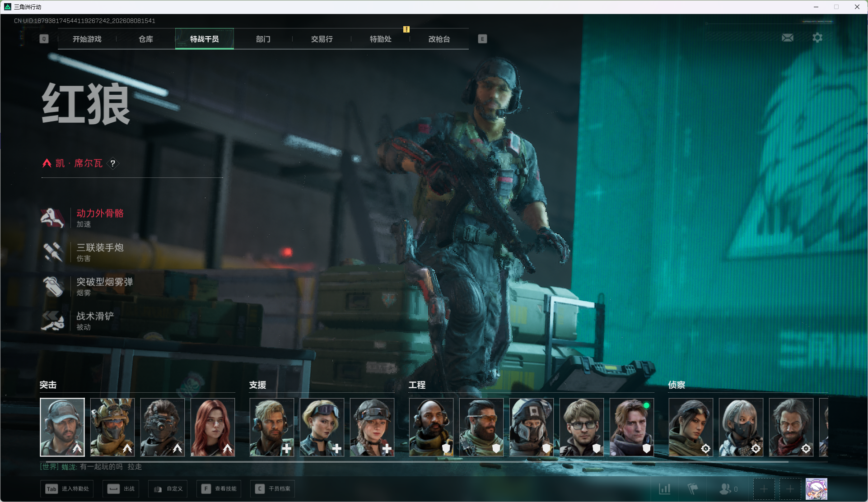Select the blond bearded male support operator

click(272, 427)
